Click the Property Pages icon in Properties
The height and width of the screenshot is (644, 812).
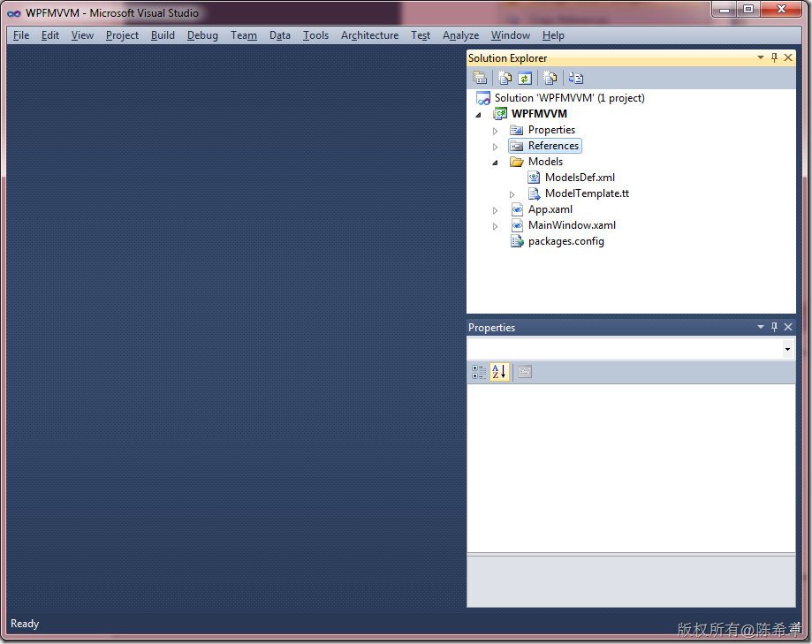(x=525, y=372)
